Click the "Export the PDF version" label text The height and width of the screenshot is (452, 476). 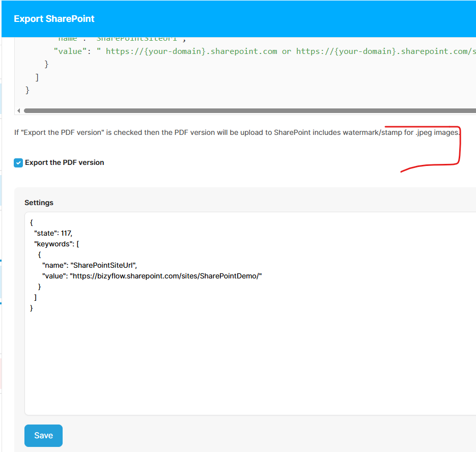pyautogui.click(x=64, y=163)
